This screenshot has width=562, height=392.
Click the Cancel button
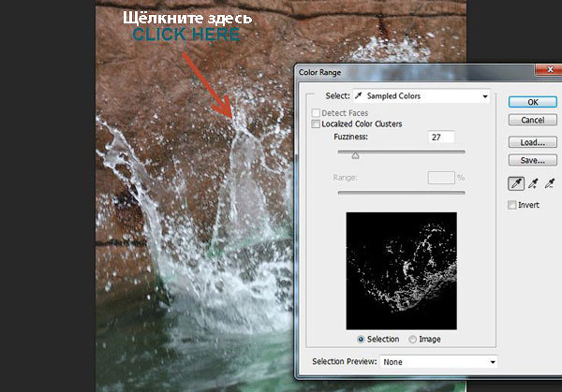click(x=533, y=120)
